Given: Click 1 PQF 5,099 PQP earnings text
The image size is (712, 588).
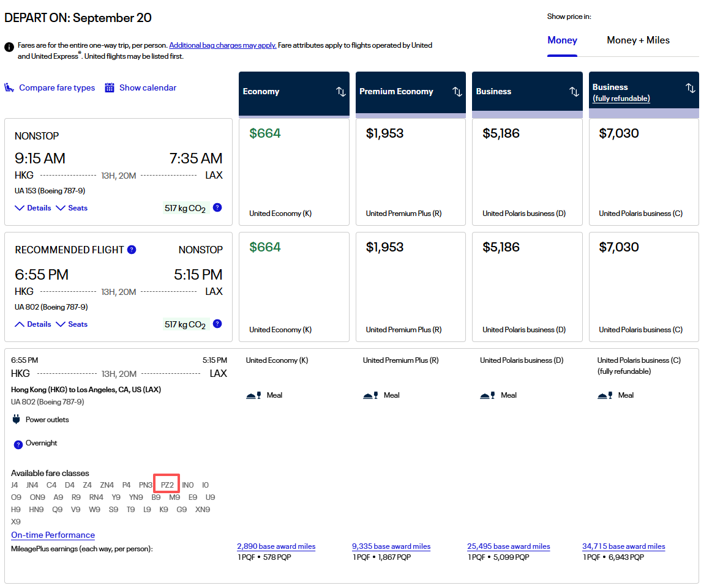Looking at the screenshot, I should [498, 557].
